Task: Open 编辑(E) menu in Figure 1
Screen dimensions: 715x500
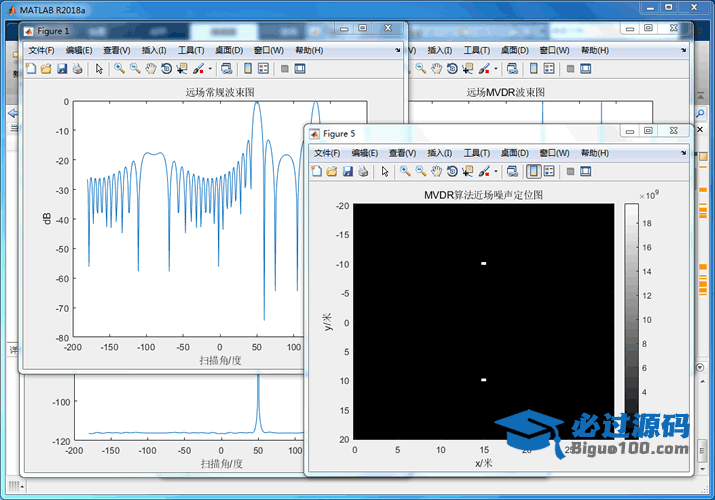Action: 79,50
